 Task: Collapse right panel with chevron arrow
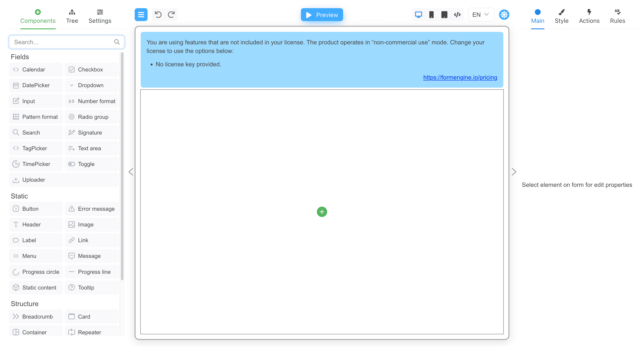pos(514,172)
